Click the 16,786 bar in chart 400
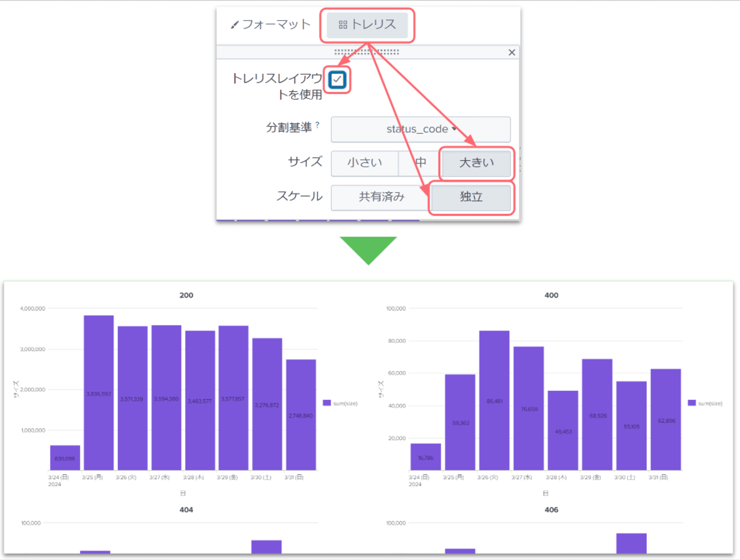 (425, 457)
